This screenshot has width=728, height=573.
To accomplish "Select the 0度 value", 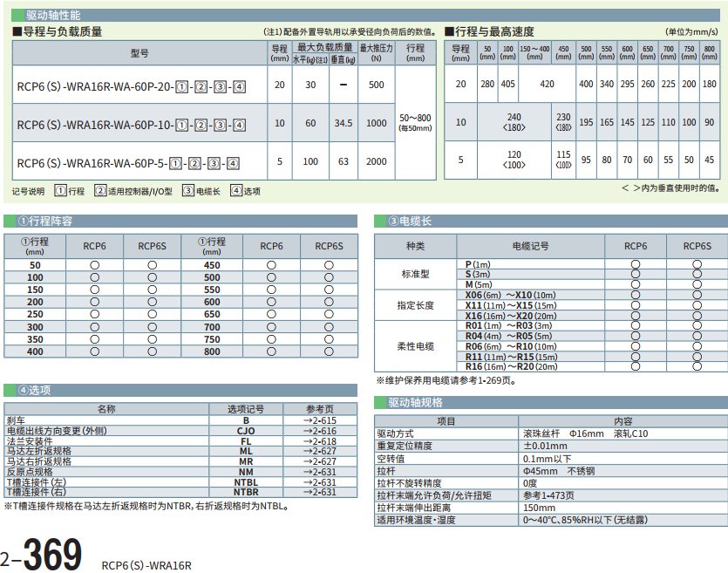I will pos(530,483).
